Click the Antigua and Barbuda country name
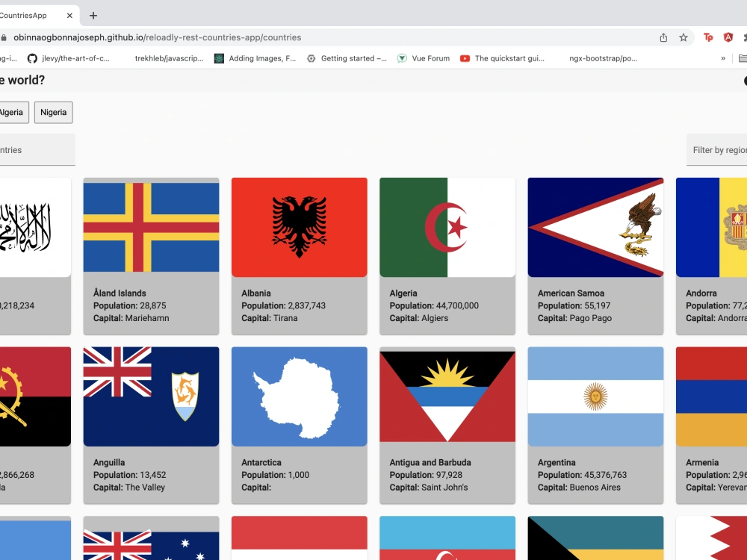 (x=430, y=462)
